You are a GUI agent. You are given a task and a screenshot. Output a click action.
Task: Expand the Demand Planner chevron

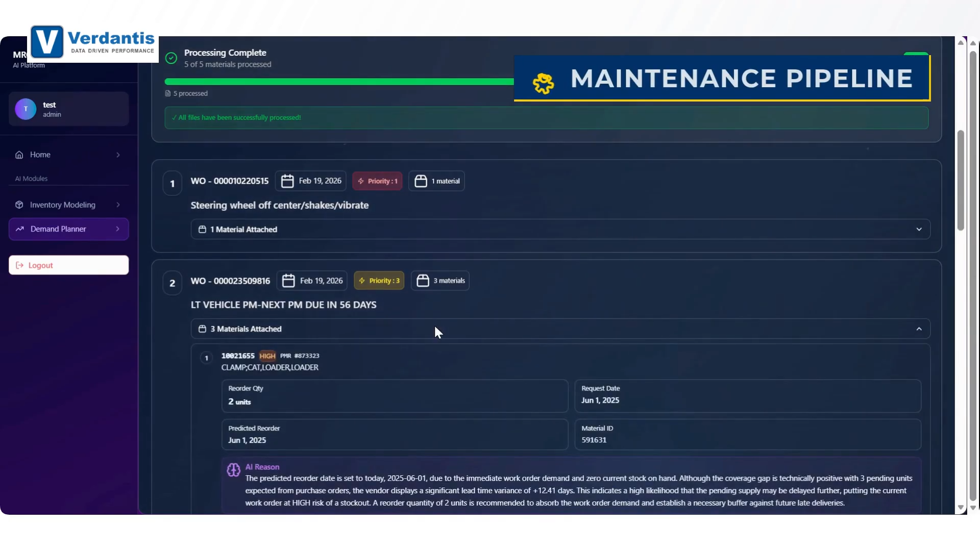[x=118, y=229]
